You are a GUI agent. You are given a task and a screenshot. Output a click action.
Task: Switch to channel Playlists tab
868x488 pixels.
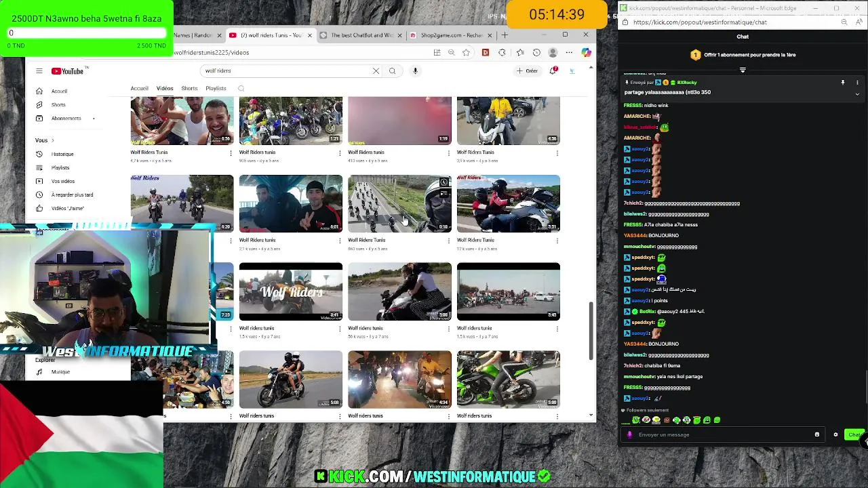click(216, 88)
